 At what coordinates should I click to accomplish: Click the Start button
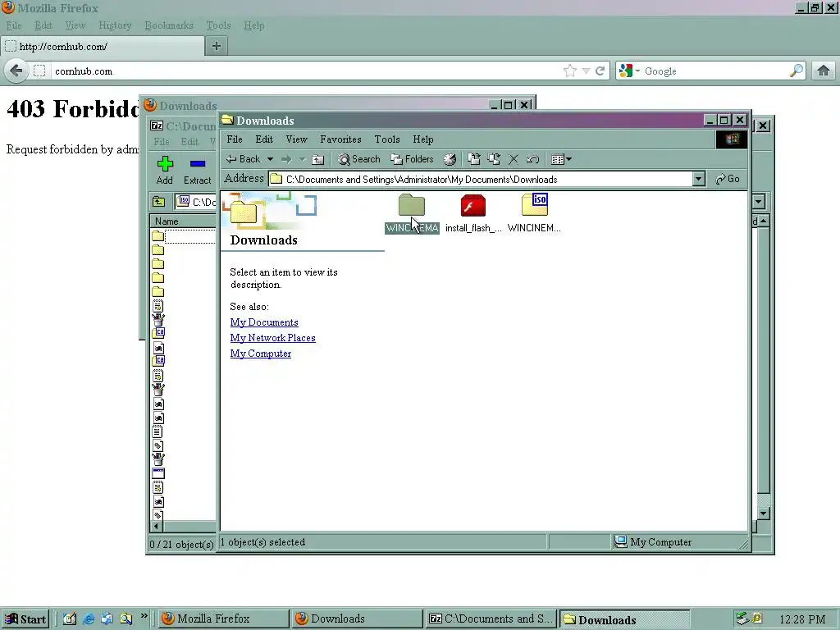[25, 619]
